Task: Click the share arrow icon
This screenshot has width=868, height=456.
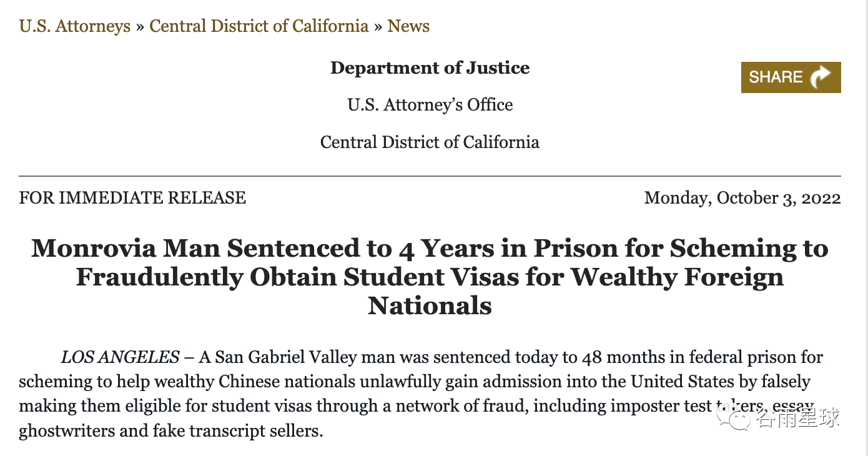Action: pos(821,77)
